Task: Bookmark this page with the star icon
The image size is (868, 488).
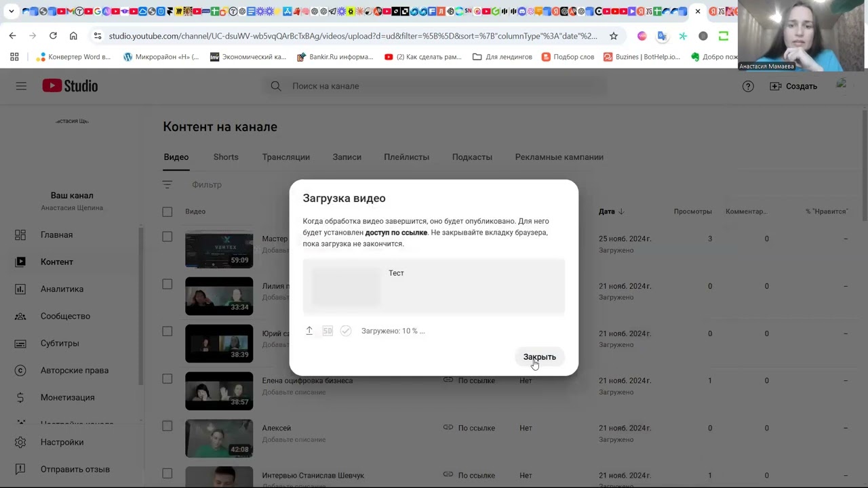Action: click(614, 36)
